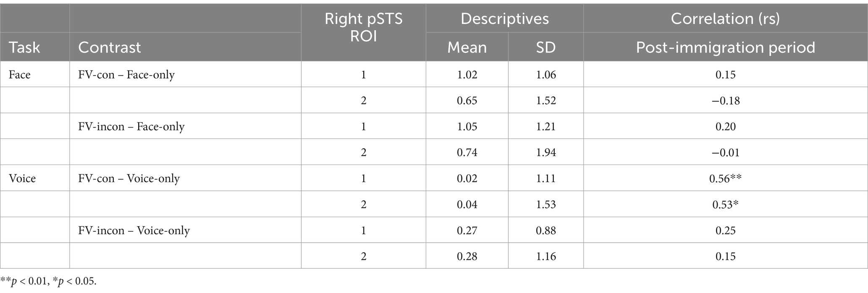868x293 pixels.
Task: Click the Mean subheader
Action: 467,47
